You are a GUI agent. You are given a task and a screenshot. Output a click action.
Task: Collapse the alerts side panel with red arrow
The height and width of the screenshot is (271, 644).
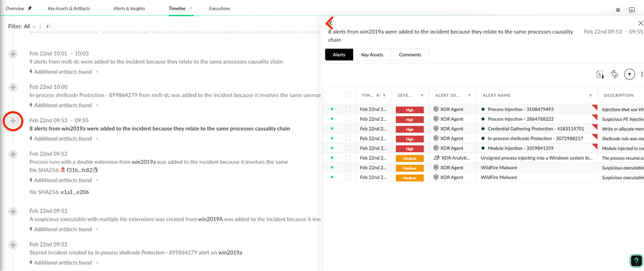click(x=329, y=23)
